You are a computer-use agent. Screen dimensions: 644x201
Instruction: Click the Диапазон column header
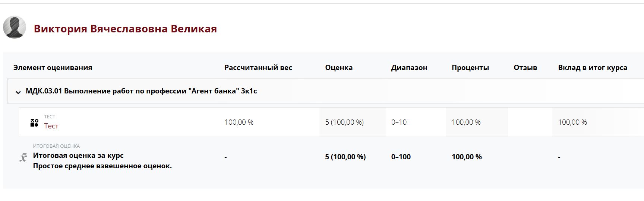point(409,68)
